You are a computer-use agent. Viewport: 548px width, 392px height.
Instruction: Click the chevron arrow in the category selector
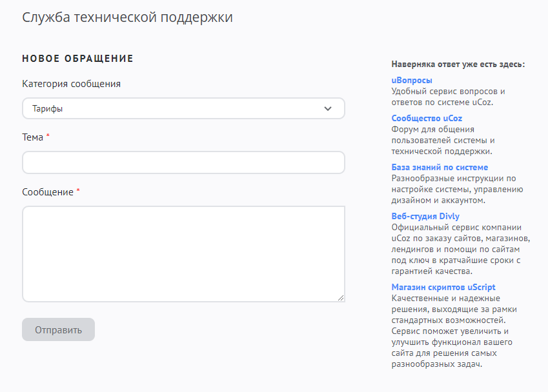click(x=328, y=109)
